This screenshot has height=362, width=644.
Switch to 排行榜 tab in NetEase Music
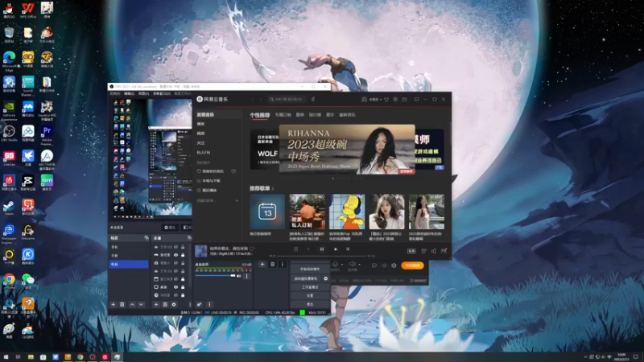315,115
